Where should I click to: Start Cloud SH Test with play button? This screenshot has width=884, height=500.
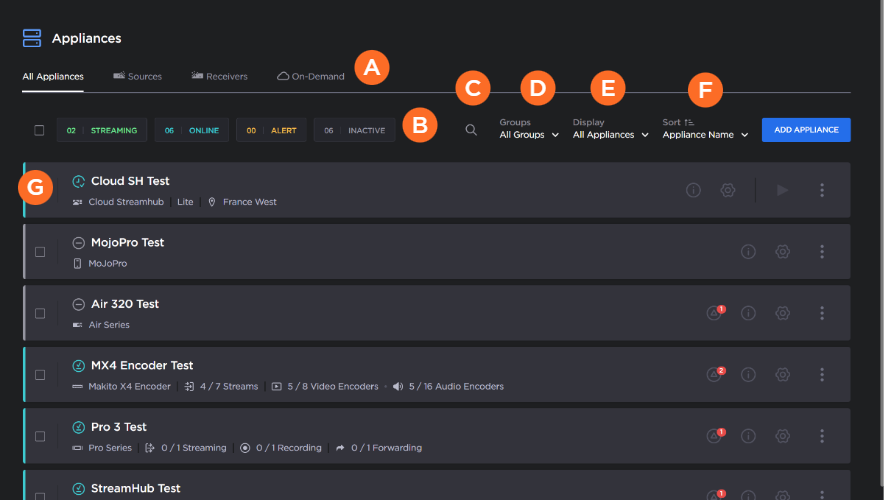point(782,190)
